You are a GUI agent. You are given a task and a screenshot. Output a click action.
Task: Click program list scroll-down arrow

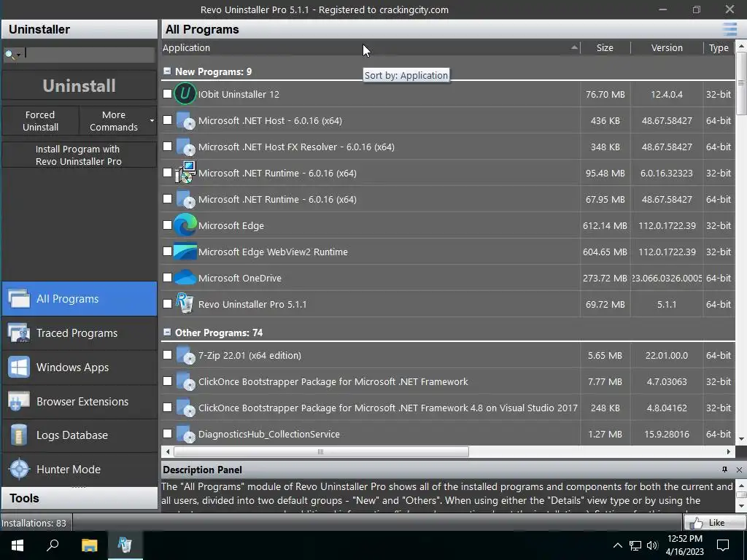tap(741, 439)
